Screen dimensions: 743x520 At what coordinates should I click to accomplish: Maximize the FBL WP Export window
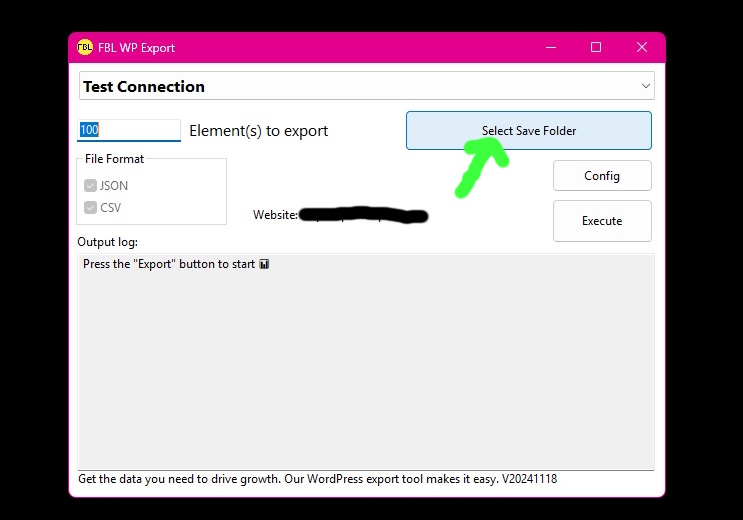[x=596, y=47]
